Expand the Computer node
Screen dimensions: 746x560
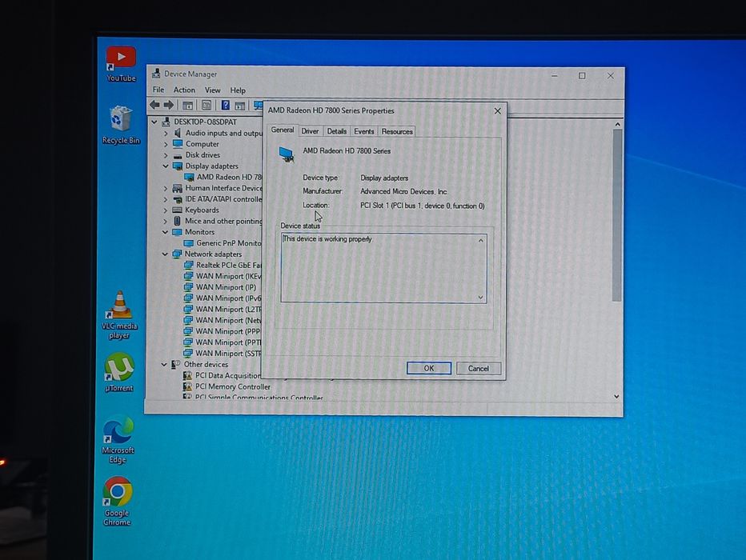(166, 144)
